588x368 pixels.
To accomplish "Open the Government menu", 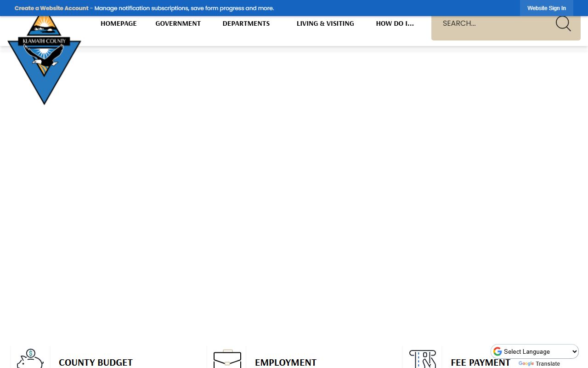I will click(x=178, y=23).
